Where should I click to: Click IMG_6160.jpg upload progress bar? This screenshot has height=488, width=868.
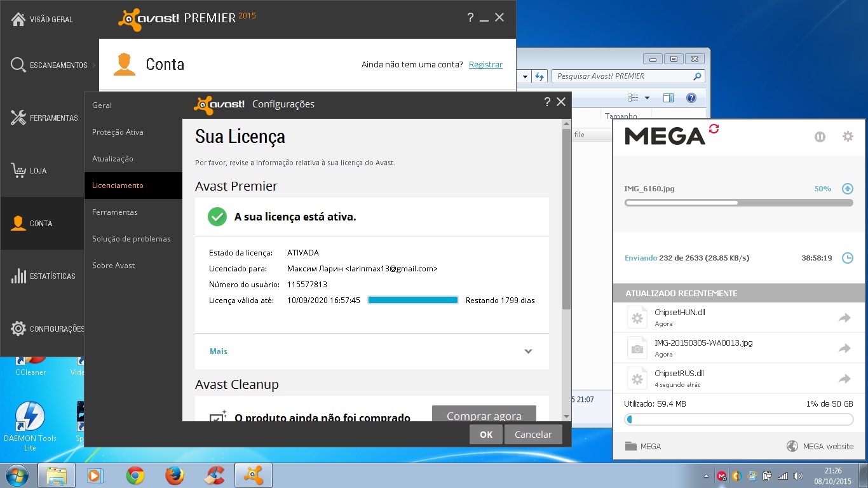click(x=738, y=203)
